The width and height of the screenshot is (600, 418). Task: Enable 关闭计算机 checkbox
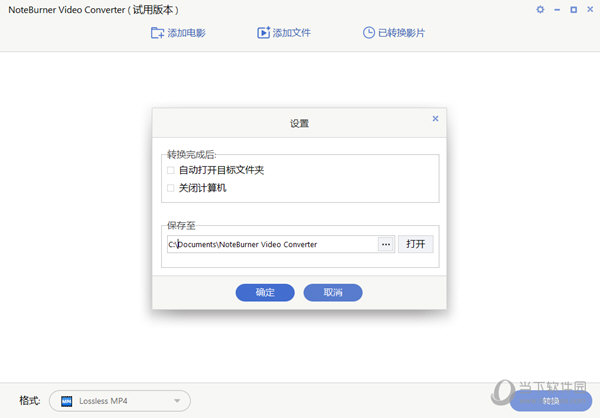click(171, 188)
